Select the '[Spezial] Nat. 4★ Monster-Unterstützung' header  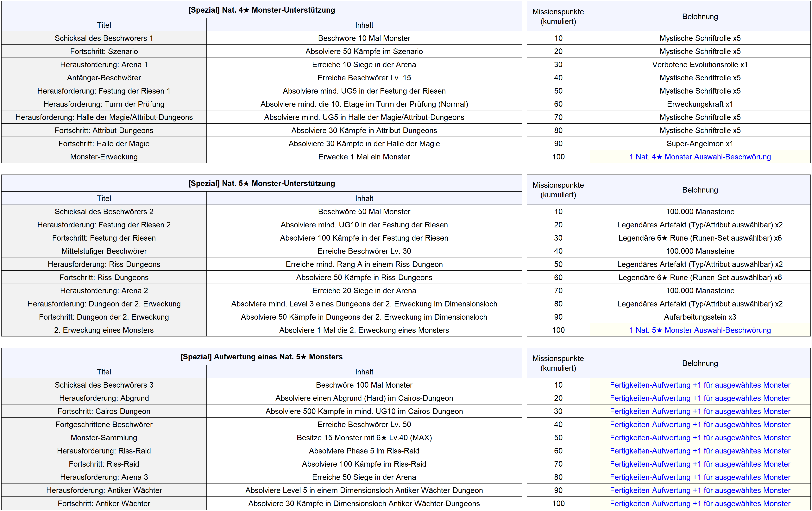261,10
